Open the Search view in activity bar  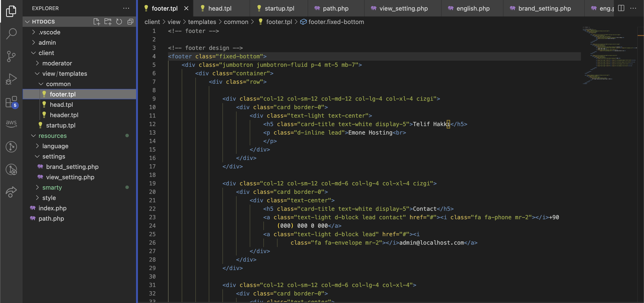pyautogui.click(x=11, y=33)
